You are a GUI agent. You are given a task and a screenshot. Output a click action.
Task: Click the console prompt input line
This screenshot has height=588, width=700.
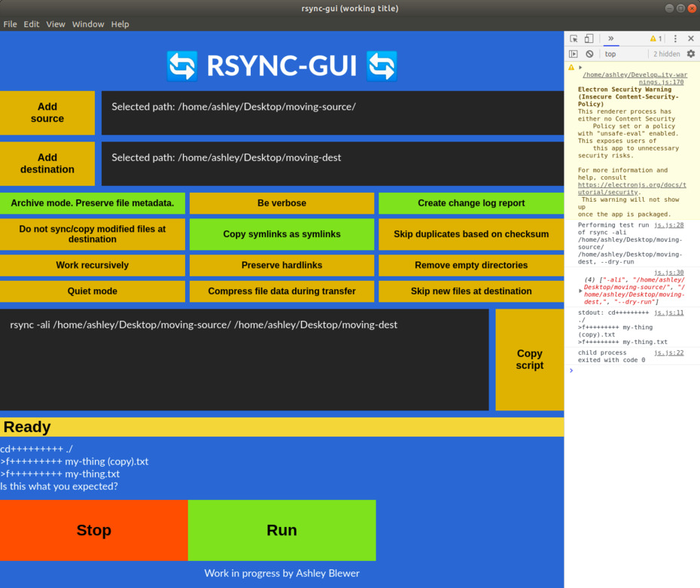coord(634,370)
